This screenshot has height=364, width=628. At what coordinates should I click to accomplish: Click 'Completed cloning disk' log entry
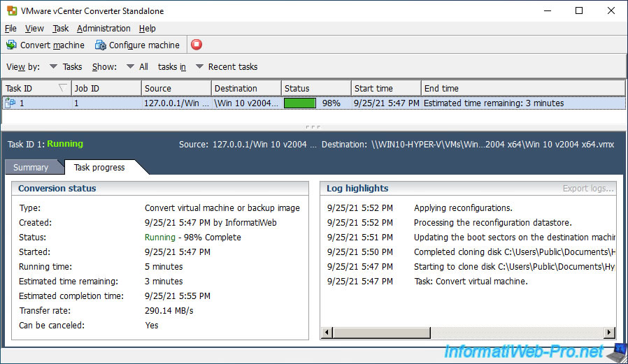(x=514, y=252)
